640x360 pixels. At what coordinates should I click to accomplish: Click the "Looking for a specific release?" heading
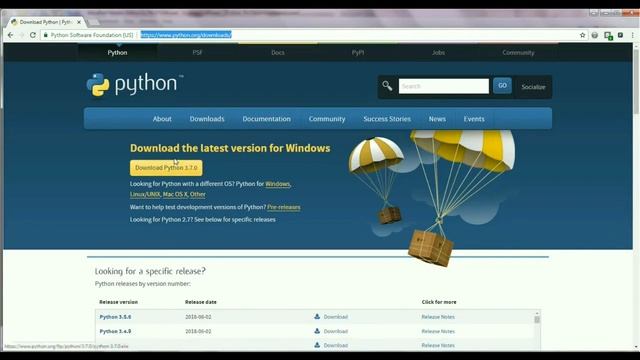[150, 271]
